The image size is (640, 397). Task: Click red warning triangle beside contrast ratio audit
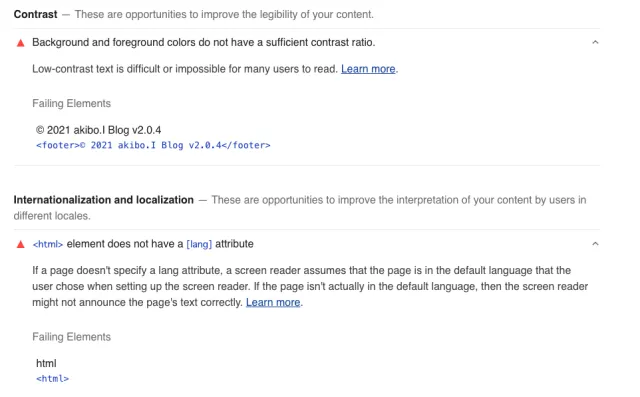pos(20,43)
